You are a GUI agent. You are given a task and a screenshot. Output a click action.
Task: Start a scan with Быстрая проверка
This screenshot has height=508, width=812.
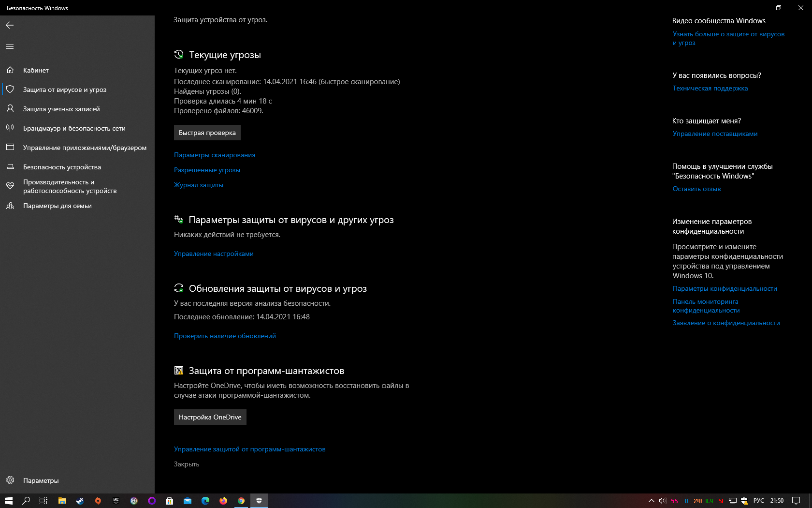pyautogui.click(x=207, y=133)
